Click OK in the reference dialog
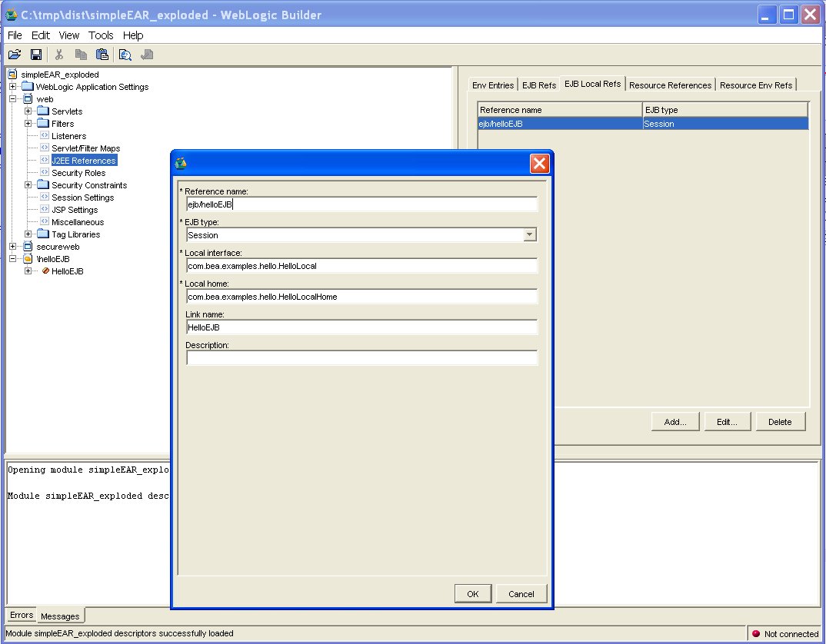This screenshot has width=826, height=644. click(473, 594)
